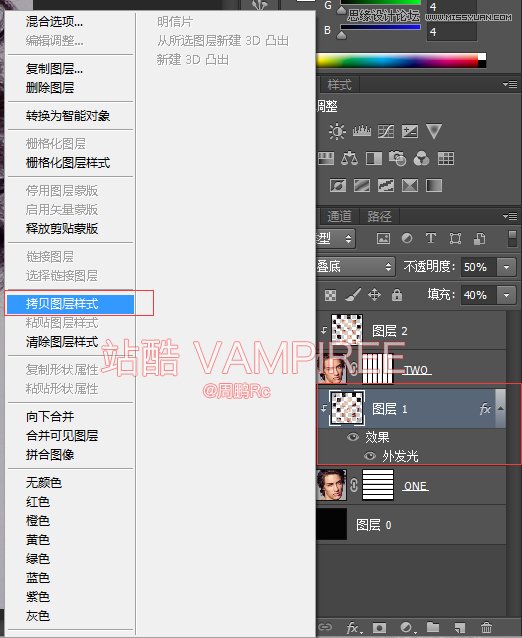Switch to the 路径 tab

point(379,216)
